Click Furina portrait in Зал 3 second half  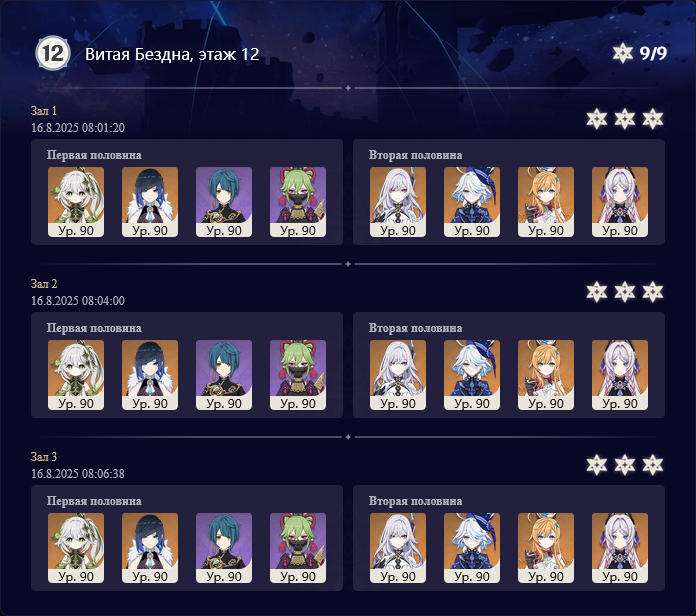pos(472,548)
